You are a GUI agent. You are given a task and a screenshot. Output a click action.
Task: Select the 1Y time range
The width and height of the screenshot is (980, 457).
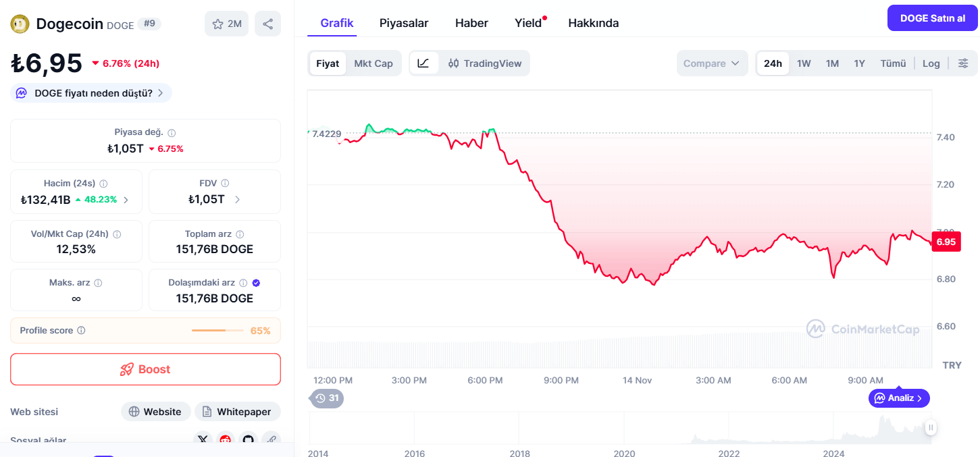pos(859,63)
